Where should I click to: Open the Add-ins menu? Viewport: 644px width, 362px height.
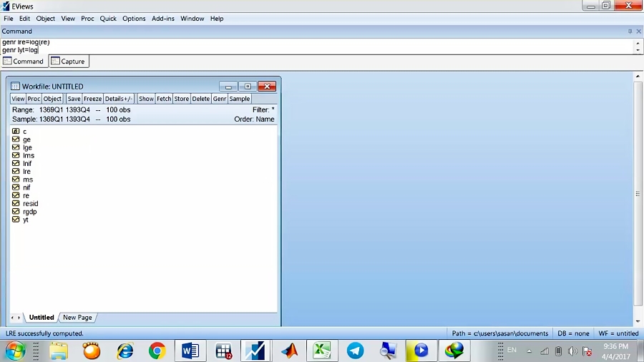(x=163, y=19)
